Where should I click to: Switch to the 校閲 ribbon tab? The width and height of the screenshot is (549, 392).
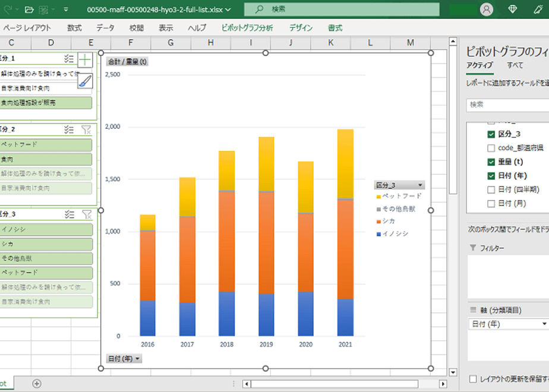(x=136, y=28)
